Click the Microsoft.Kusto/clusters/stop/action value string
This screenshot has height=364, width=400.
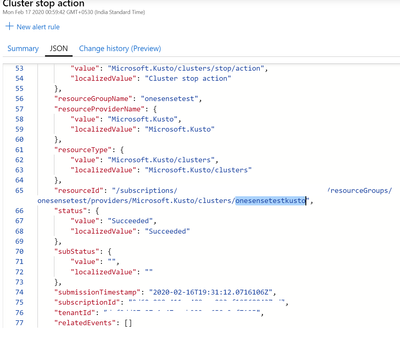(x=186, y=68)
